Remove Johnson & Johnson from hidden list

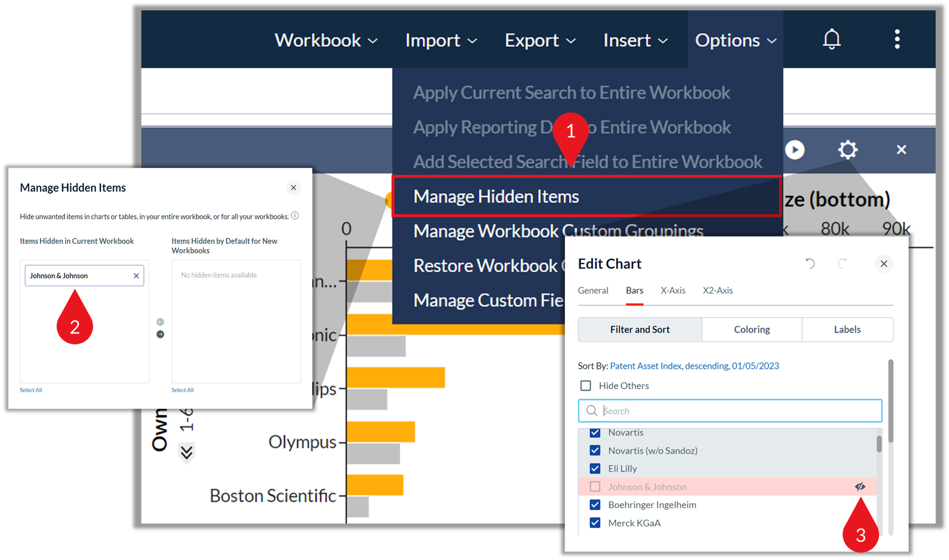(136, 276)
